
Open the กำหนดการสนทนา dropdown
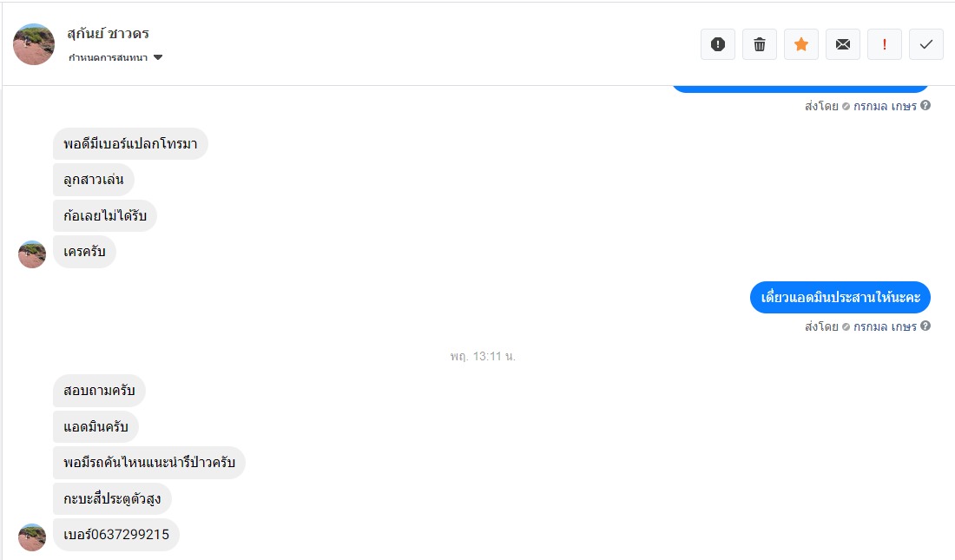pos(115,58)
